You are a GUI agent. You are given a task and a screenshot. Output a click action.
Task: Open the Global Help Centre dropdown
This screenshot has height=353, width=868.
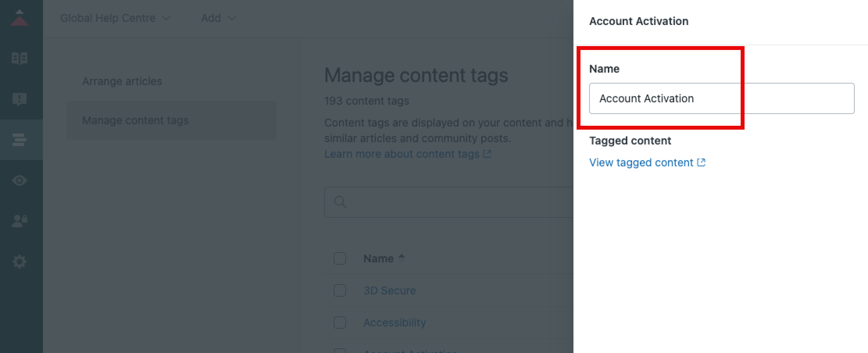pyautogui.click(x=115, y=18)
